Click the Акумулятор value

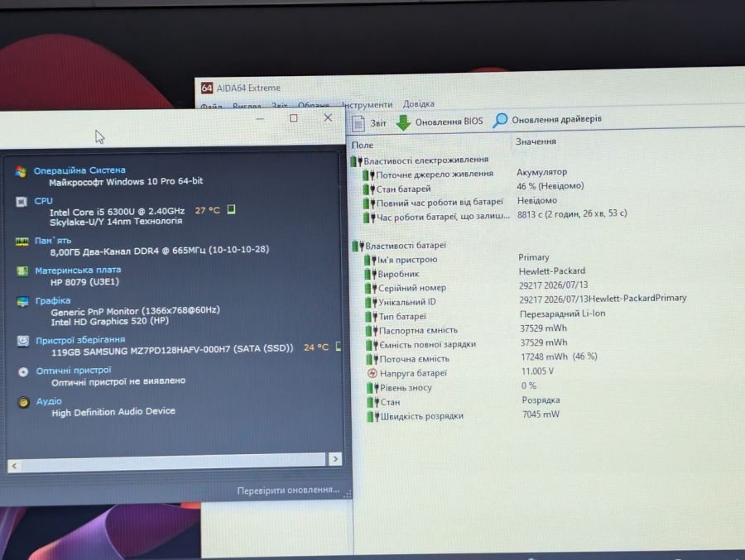pos(541,172)
